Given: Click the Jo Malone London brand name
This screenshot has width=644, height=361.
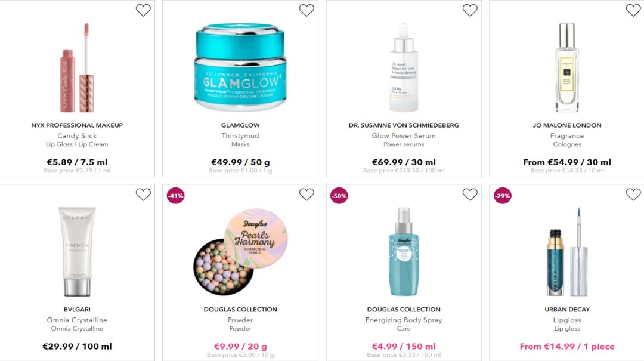Looking at the screenshot, I should coord(567,125).
